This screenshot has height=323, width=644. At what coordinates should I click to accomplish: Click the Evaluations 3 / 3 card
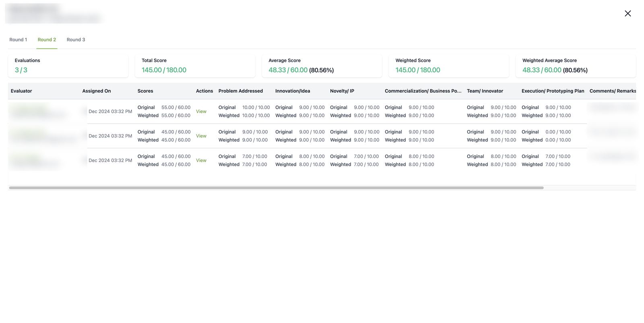click(68, 66)
